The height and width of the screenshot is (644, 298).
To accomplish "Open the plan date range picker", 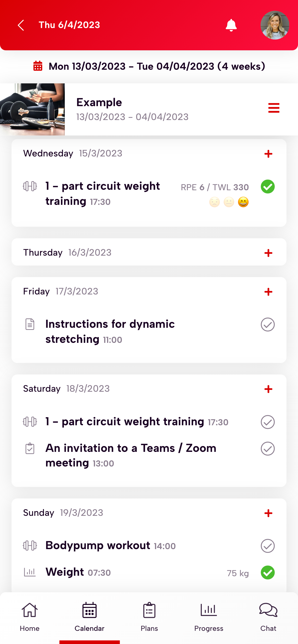I will [x=149, y=67].
